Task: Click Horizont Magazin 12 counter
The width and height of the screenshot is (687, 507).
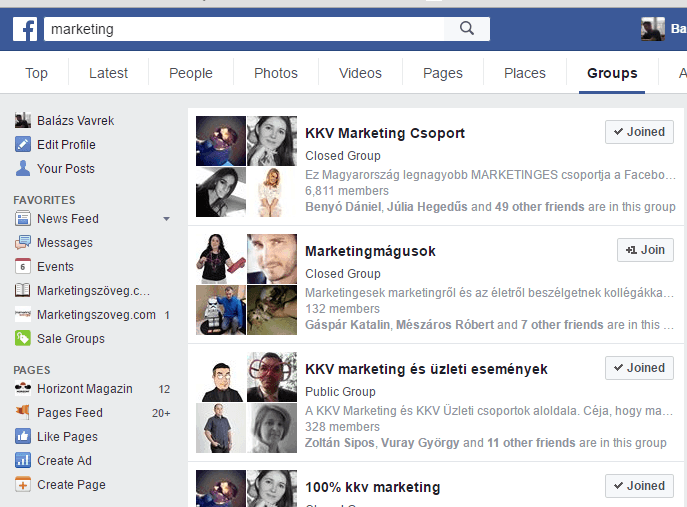Action: point(164,389)
